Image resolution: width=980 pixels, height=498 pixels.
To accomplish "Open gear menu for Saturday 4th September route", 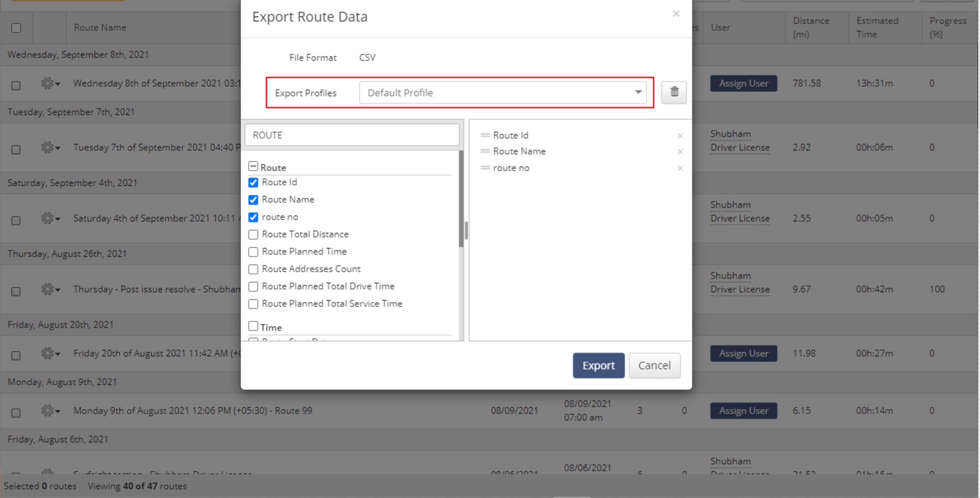I will [x=50, y=218].
